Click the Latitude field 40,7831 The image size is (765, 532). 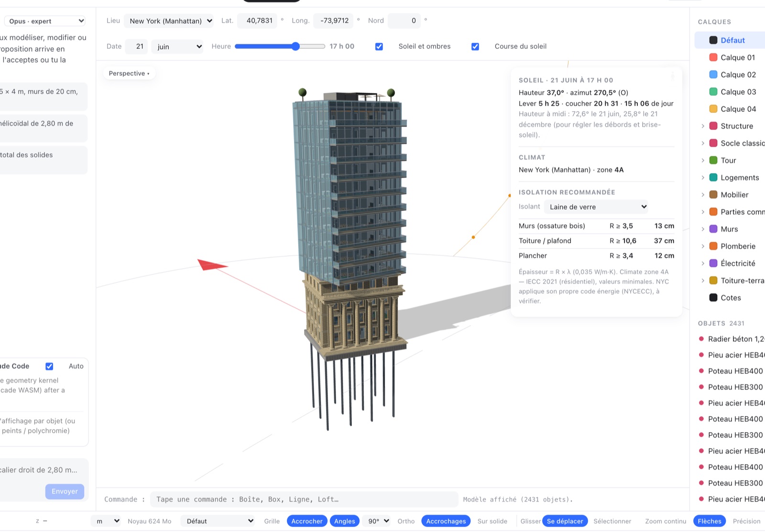tap(257, 21)
